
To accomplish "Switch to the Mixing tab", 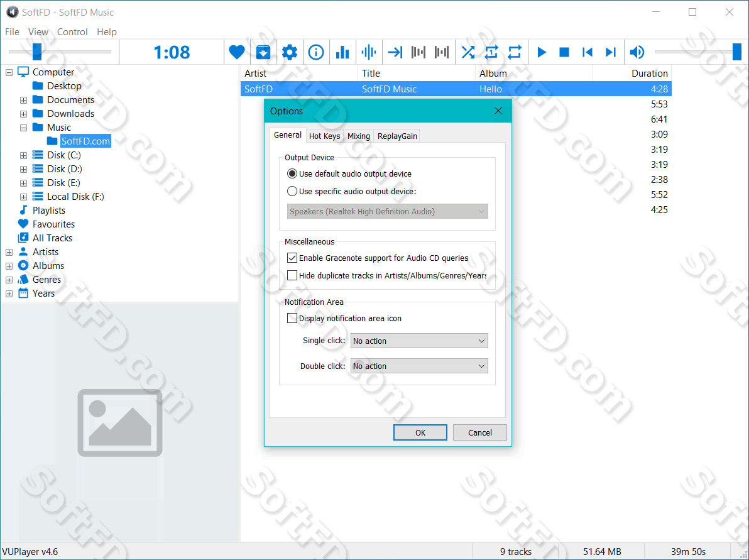I will point(358,136).
